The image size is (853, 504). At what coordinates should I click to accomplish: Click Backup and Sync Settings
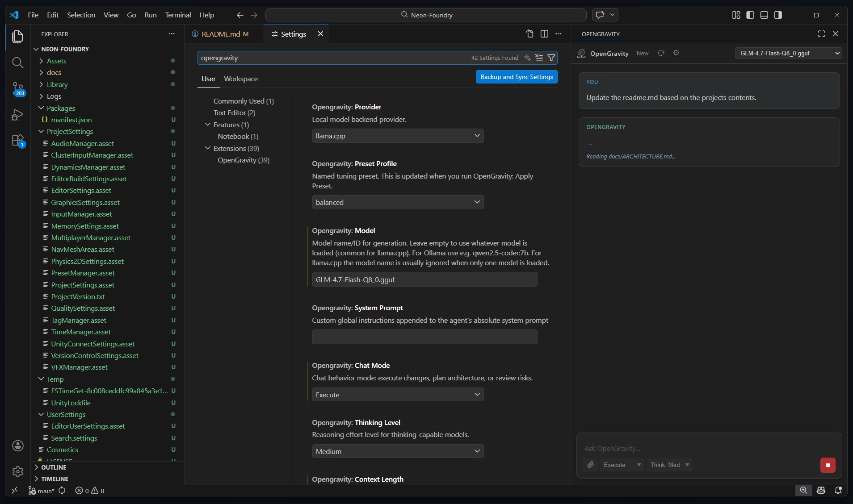(516, 76)
